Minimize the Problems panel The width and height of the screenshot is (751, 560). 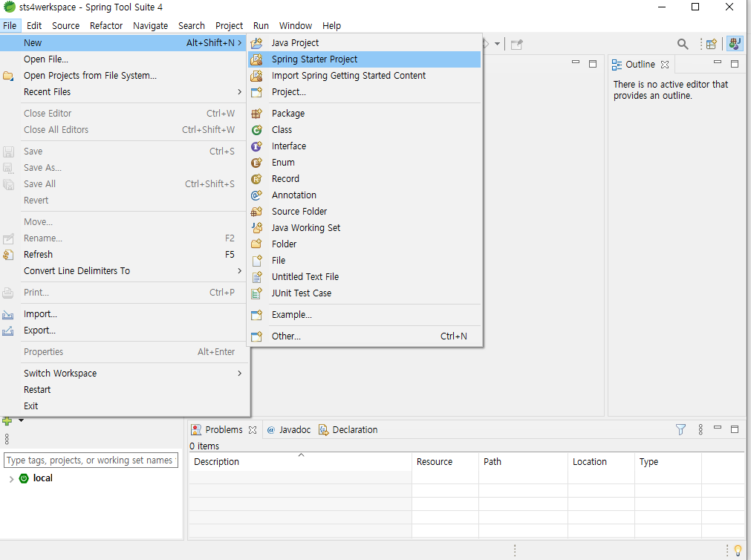[x=718, y=427]
